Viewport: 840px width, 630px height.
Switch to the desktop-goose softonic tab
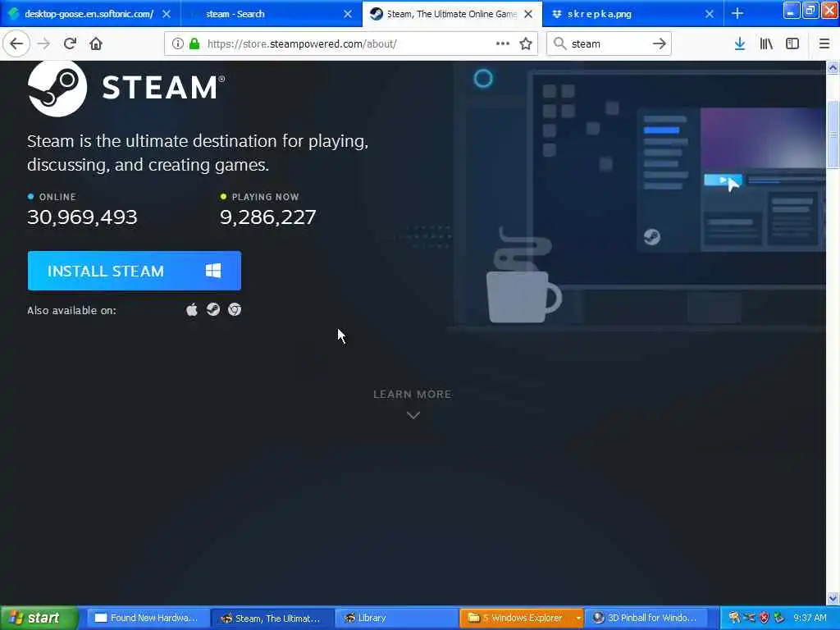[89, 14]
